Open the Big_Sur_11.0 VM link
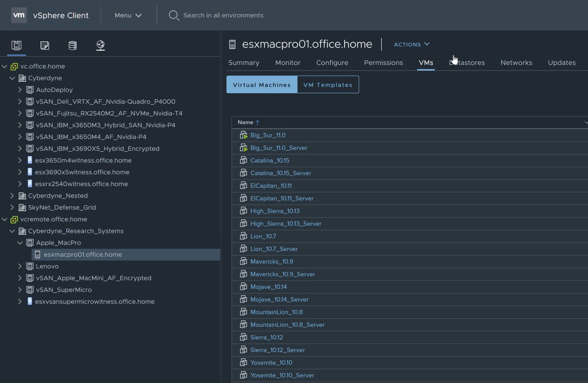The image size is (588, 383). pos(268,135)
